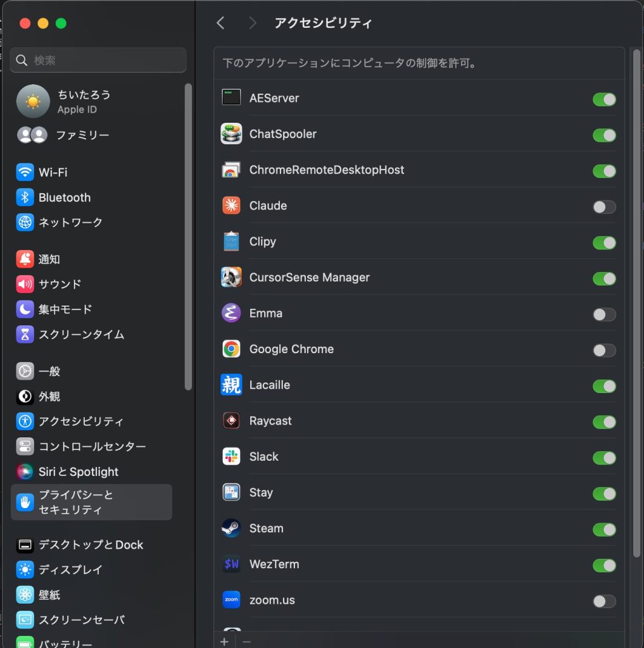Open 通知 settings
The height and width of the screenshot is (648, 644).
(x=91, y=259)
